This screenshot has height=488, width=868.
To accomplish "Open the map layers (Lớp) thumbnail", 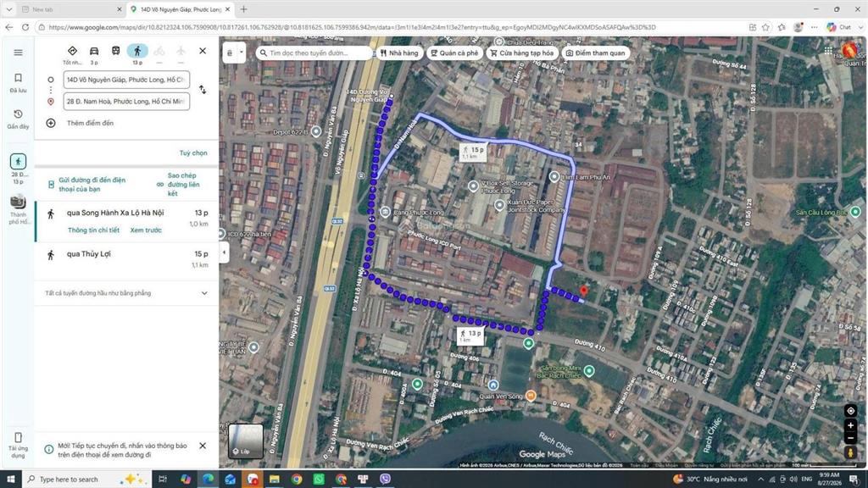I will [x=246, y=441].
